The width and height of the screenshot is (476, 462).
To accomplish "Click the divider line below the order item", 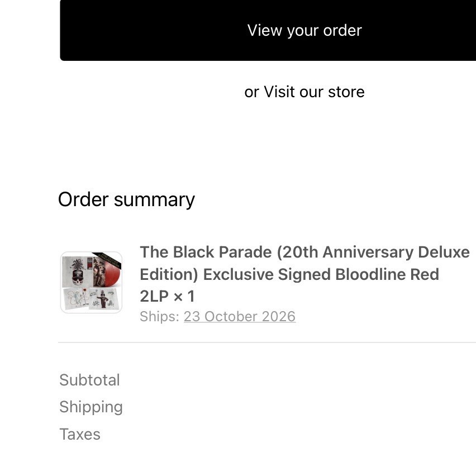I will click(267, 342).
